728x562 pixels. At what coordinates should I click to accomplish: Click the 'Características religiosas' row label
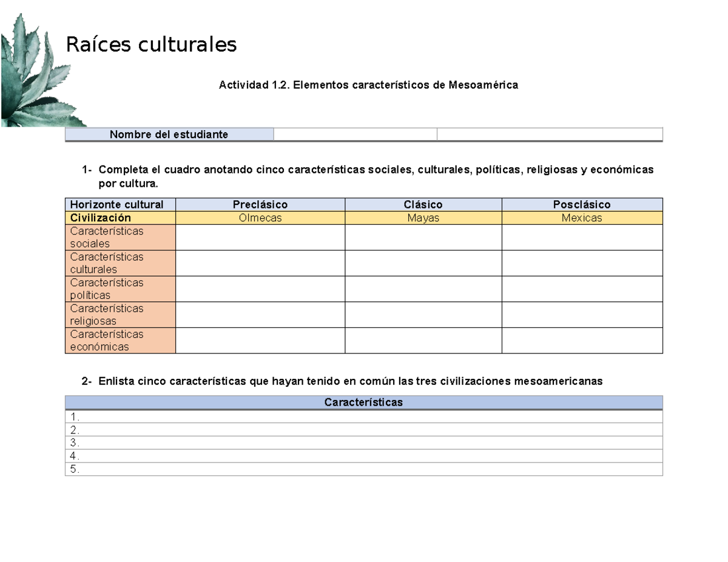click(x=120, y=315)
